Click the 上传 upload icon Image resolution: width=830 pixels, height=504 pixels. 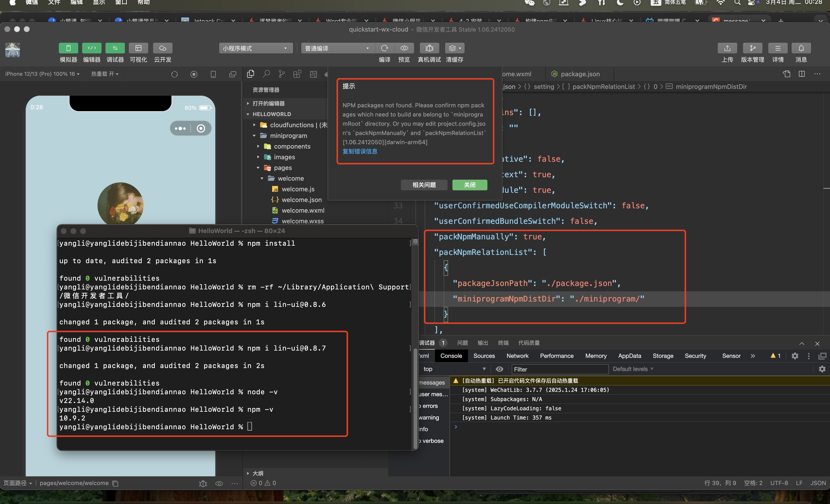(x=727, y=48)
